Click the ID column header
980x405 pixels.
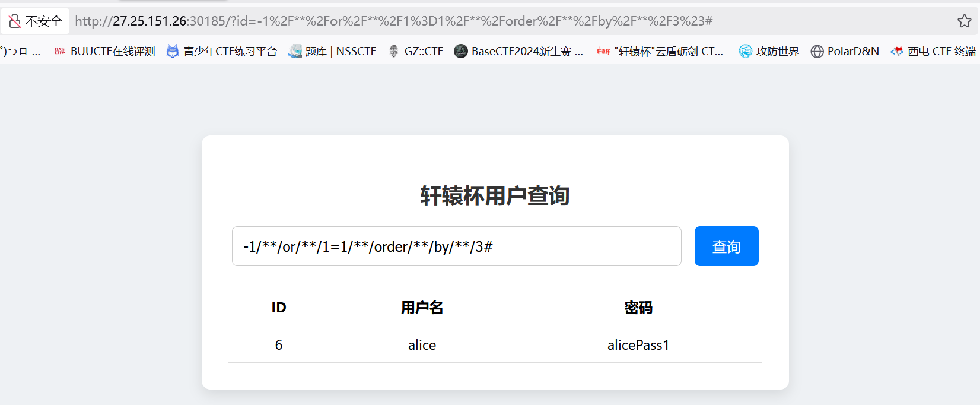279,308
